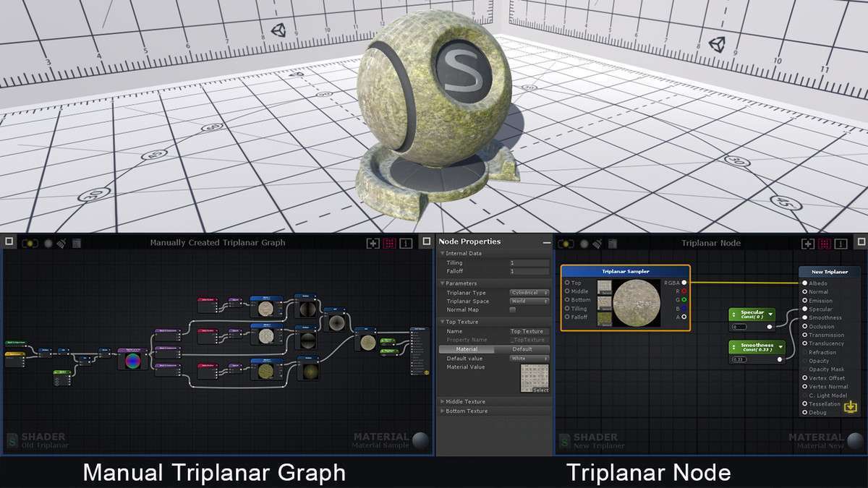Click Select on the Material Value texture
Viewport: 868px width, 488px height.
click(x=541, y=390)
